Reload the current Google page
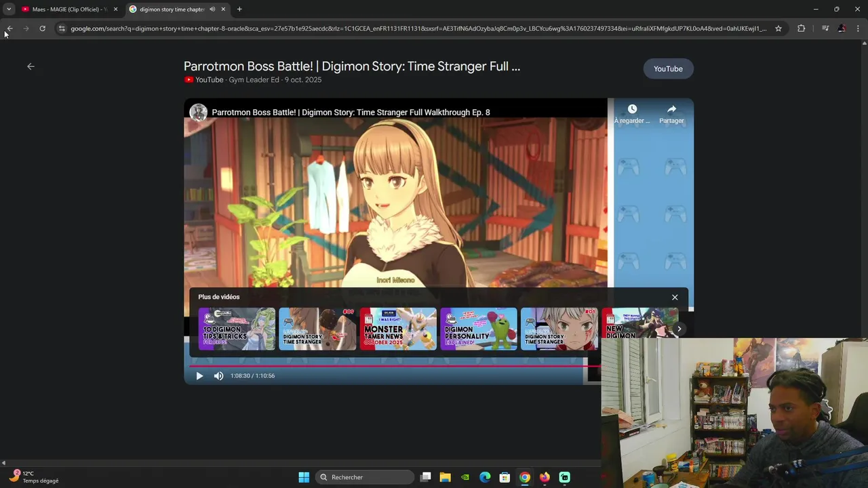 (42, 28)
